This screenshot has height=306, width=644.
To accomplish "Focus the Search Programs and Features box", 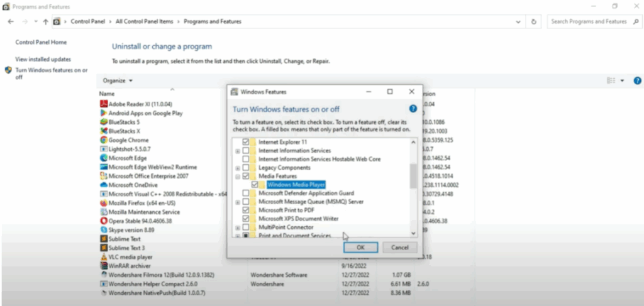I will click(x=593, y=21).
